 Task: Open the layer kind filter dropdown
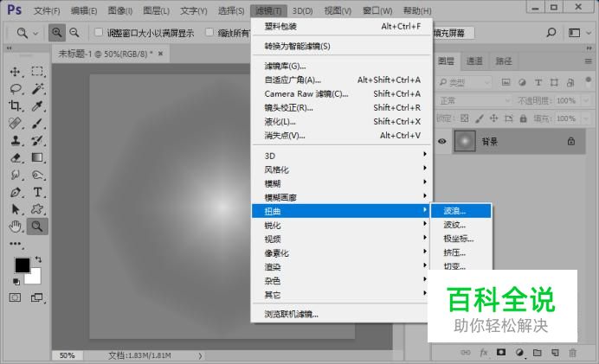(x=464, y=82)
